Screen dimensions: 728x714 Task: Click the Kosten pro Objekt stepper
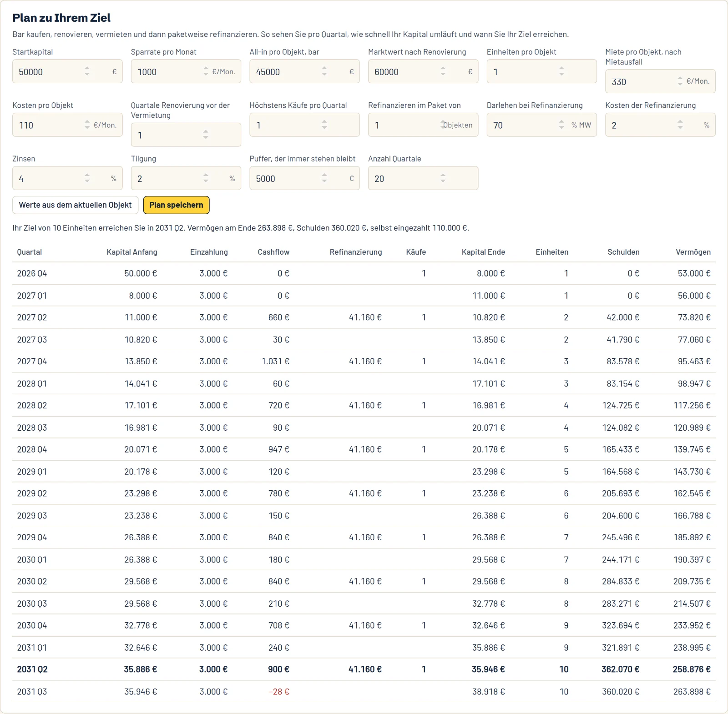(87, 125)
